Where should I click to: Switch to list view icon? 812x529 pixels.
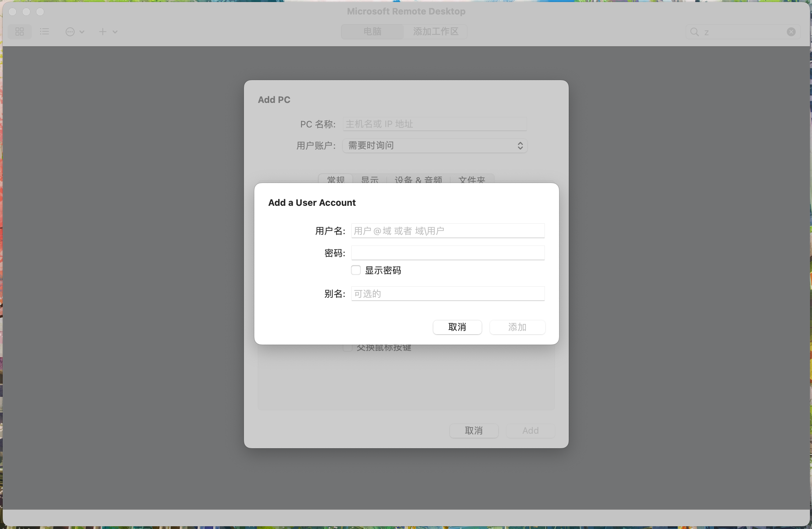44,31
